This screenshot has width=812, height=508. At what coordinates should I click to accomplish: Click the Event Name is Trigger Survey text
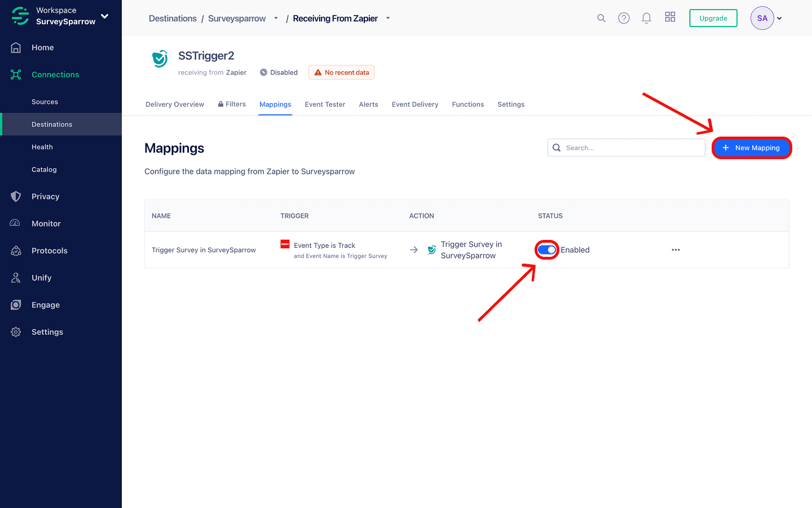pyautogui.click(x=347, y=256)
